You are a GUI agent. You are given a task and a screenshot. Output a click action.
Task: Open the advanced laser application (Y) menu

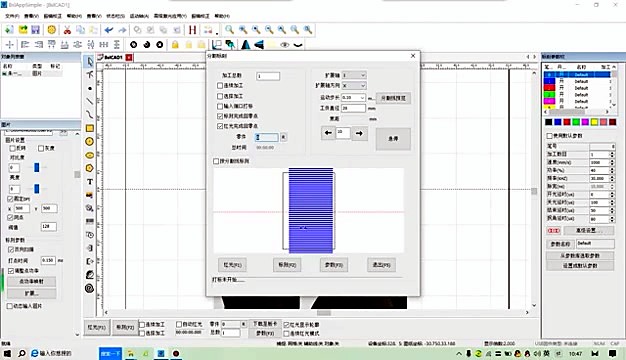tap(170, 16)
